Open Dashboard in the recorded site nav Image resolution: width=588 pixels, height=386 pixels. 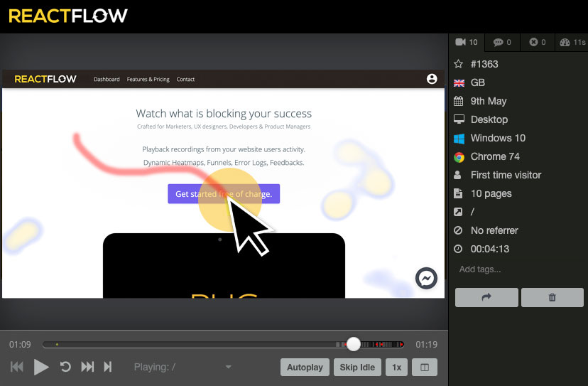pos(107,79)
